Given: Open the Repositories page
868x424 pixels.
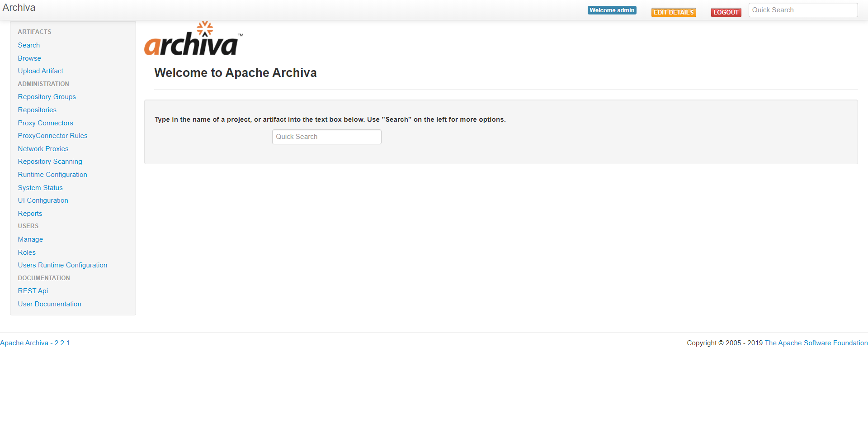Looking at the screenshot, I should coord(37,110).
